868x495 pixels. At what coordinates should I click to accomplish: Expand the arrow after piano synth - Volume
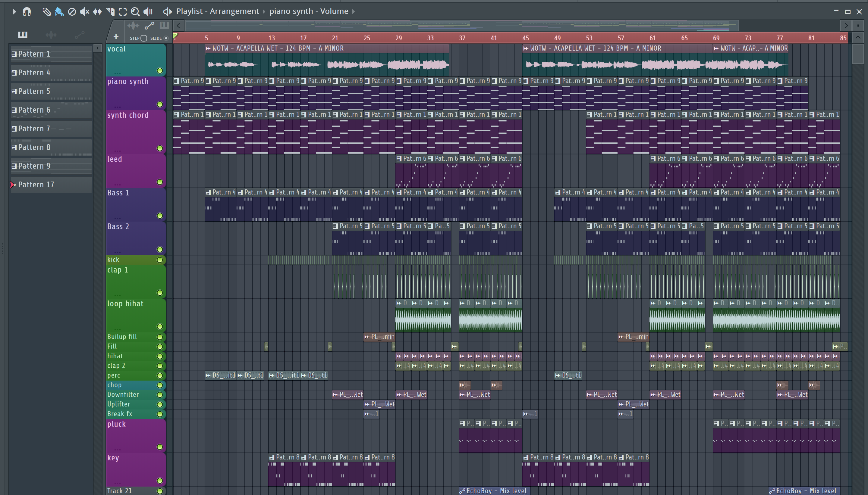pyautogui.click(x=354, y=11)
